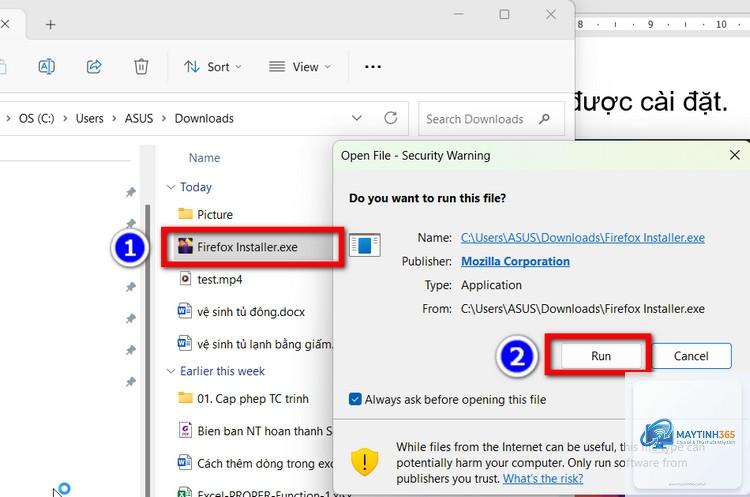Screen dimensions: 750x497
Task: Click the Name column header
Action: [204, 158]
